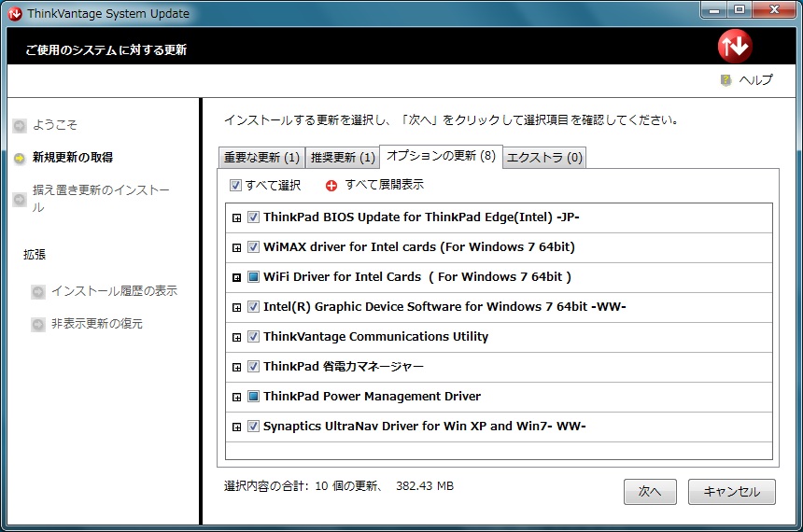
Task: Switch to the 重要な更新 (1) tab
Action: click(261, 157)
